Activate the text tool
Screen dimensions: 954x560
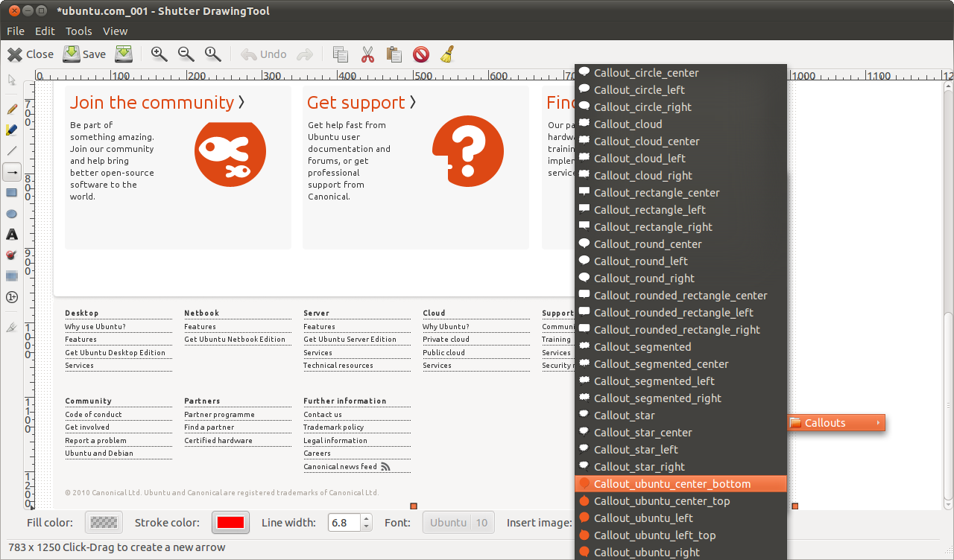pyautogui.click(x=11, y=235)
